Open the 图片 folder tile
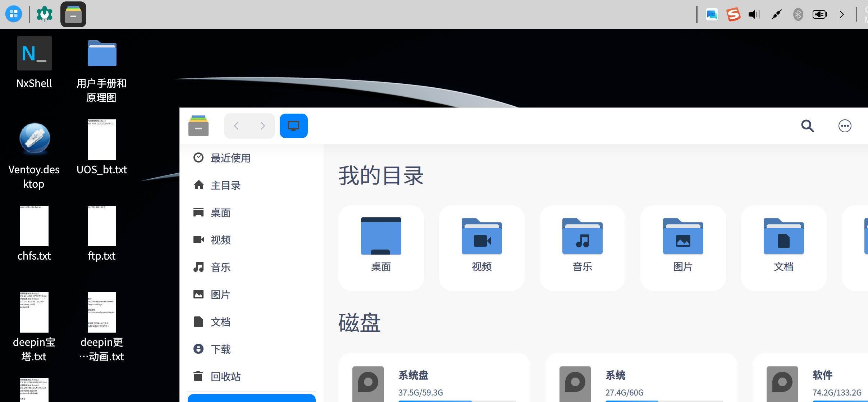This screenshot has width=868, height=402. (683, 247)
